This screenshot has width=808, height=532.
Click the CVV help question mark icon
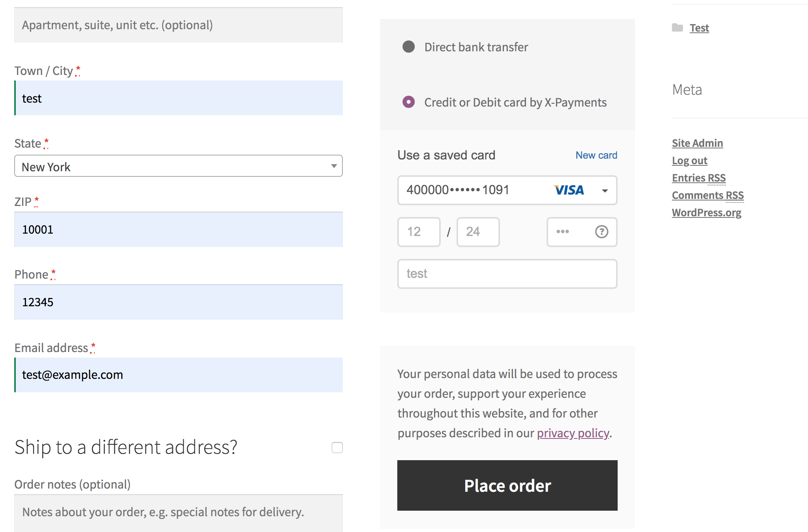(601, 232)
